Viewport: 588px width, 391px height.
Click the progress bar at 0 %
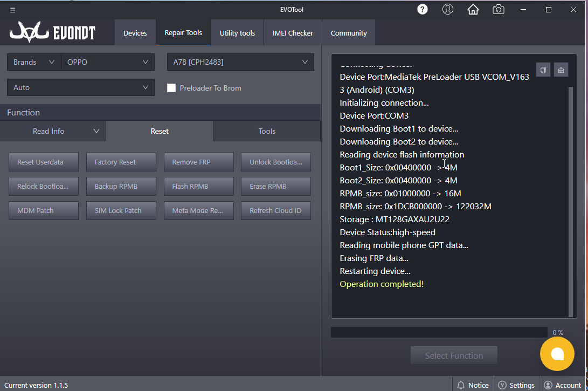pyautogui.click(x=439, y=332)
